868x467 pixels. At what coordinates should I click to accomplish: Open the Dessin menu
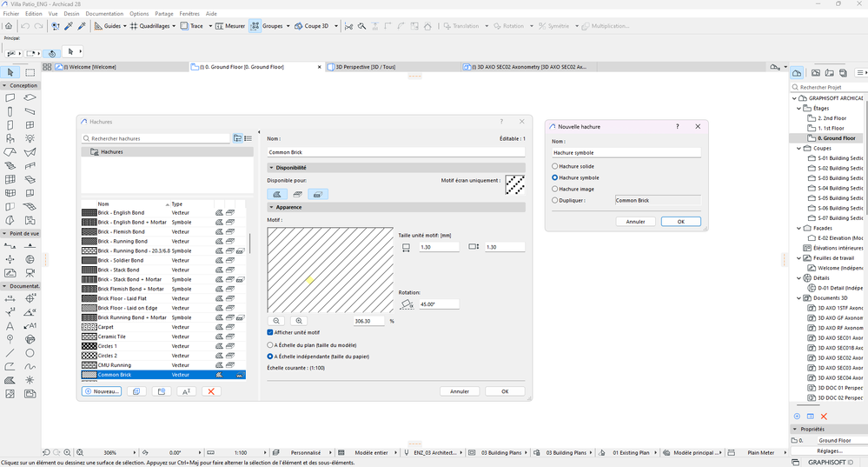tap(71, 14)
